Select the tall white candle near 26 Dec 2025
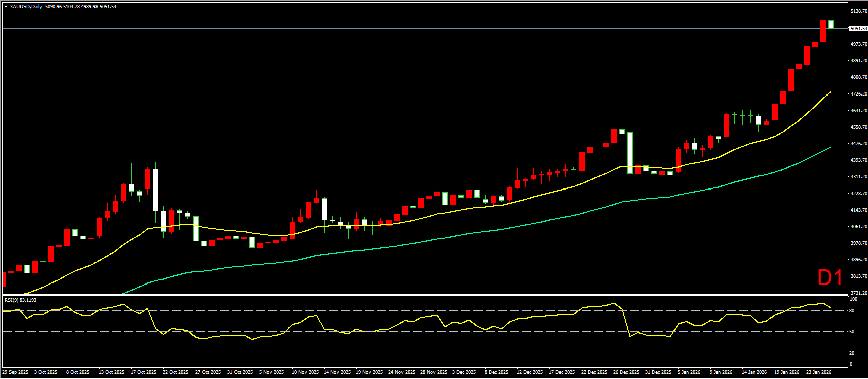The image size is (868, 379). coord(630,153)
